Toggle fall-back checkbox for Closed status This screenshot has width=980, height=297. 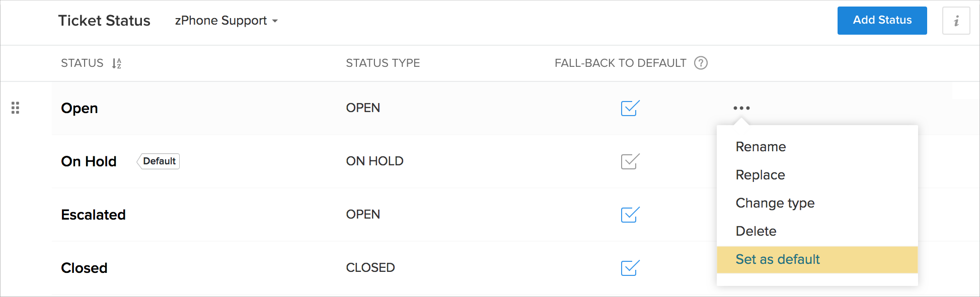[630, 268]
